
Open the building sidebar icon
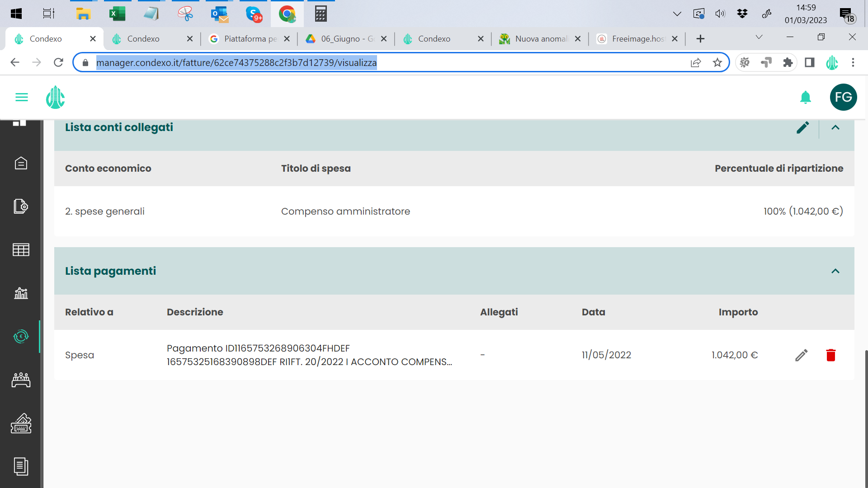[x=21, y=163]
